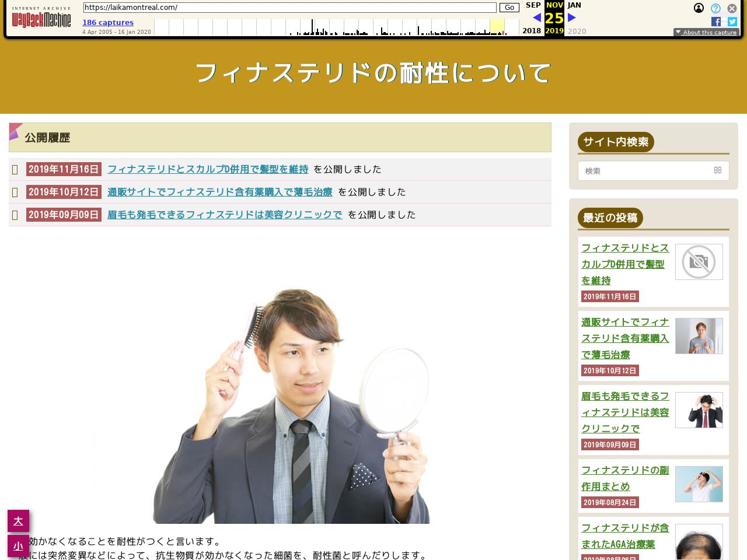Go to previous capture with left arrow
This screenshot has height=560, width=747.
[537, 18]
